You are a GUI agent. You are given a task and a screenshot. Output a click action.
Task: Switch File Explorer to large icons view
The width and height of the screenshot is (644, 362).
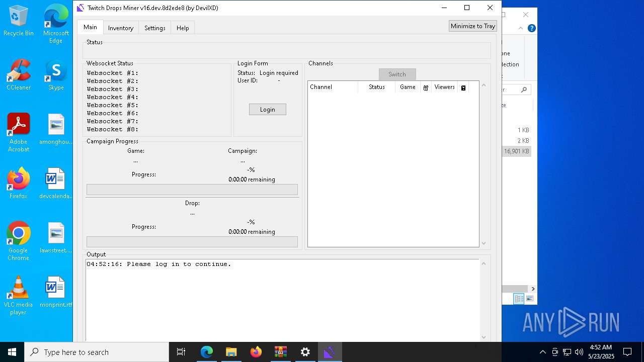click(529, 299)
